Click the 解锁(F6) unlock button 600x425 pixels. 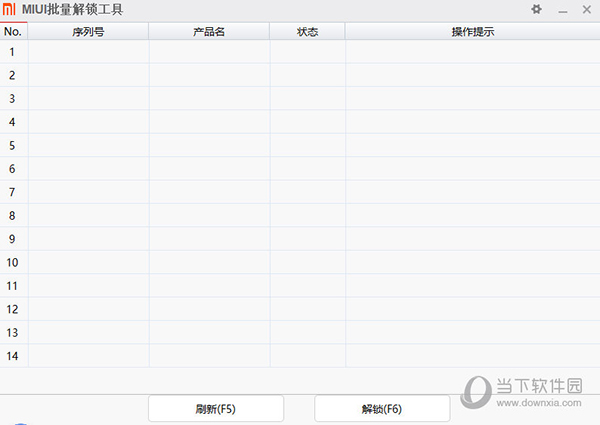click(382, 409)
